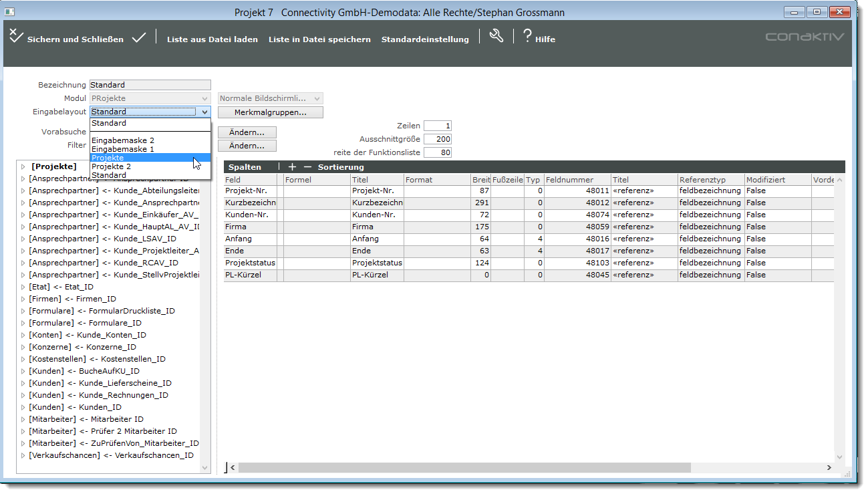Click Standardeinstellung in the toolbar
This screenshot has width=868, height=494.
425,39
